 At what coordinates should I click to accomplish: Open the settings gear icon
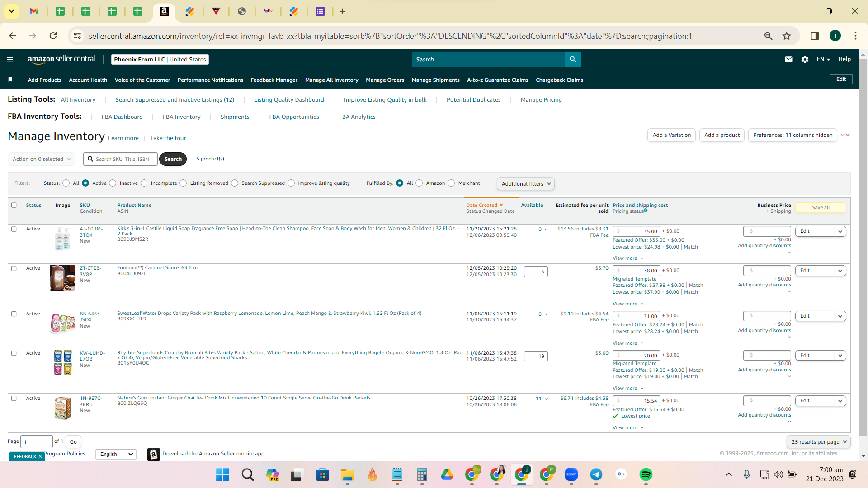point(805,59)
